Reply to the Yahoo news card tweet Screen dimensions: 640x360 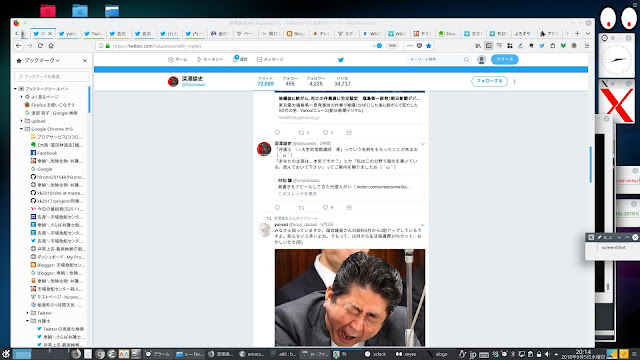(x=278, y=132)
